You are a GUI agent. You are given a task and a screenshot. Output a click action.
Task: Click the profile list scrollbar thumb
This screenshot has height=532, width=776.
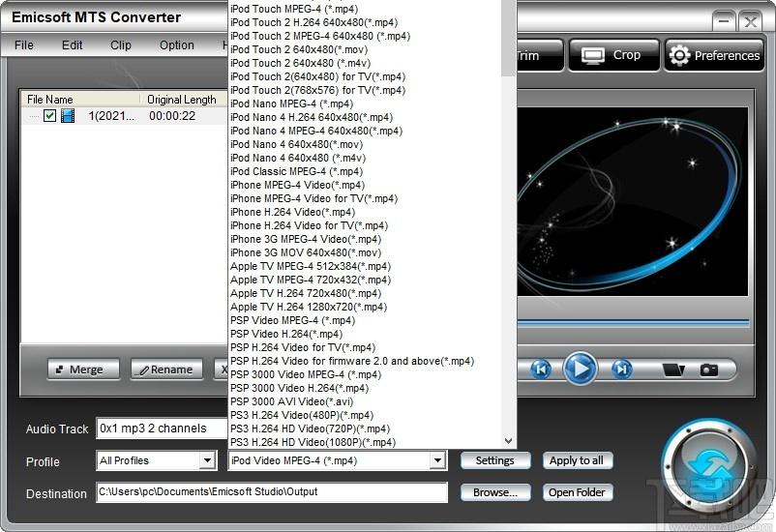point(508,38)
